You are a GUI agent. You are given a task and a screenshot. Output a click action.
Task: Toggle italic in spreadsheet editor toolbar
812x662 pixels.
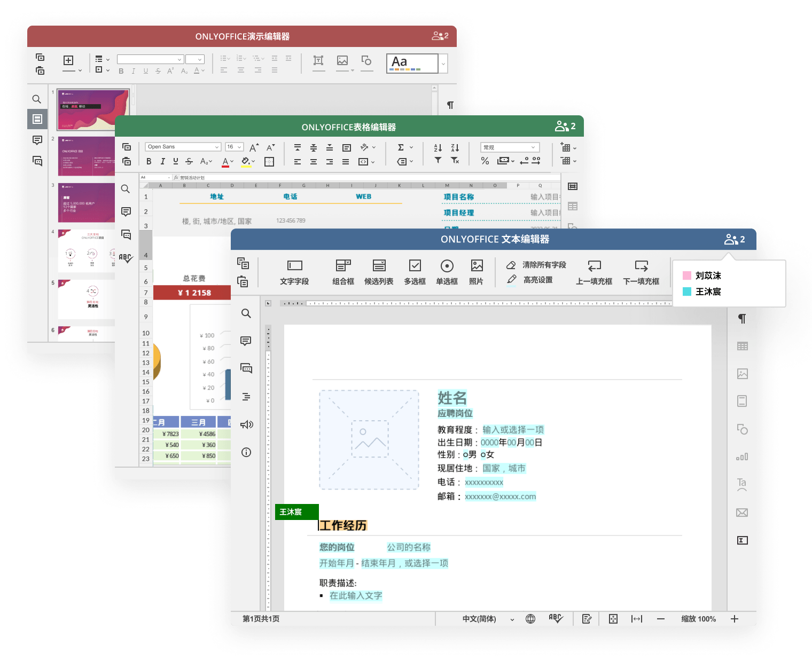tap(162, 161)
